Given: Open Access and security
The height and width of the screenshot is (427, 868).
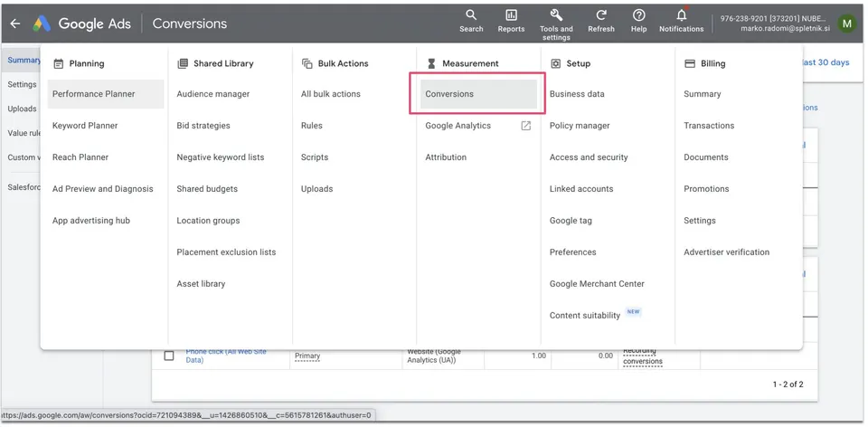Looking at the screenshot, I should [x=589, y=157].
